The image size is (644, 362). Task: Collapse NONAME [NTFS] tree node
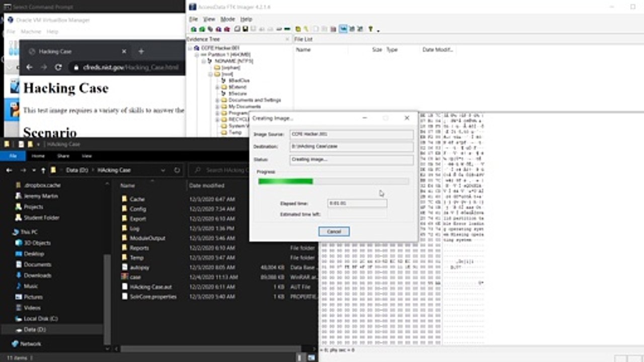click(x=204, y=61)
